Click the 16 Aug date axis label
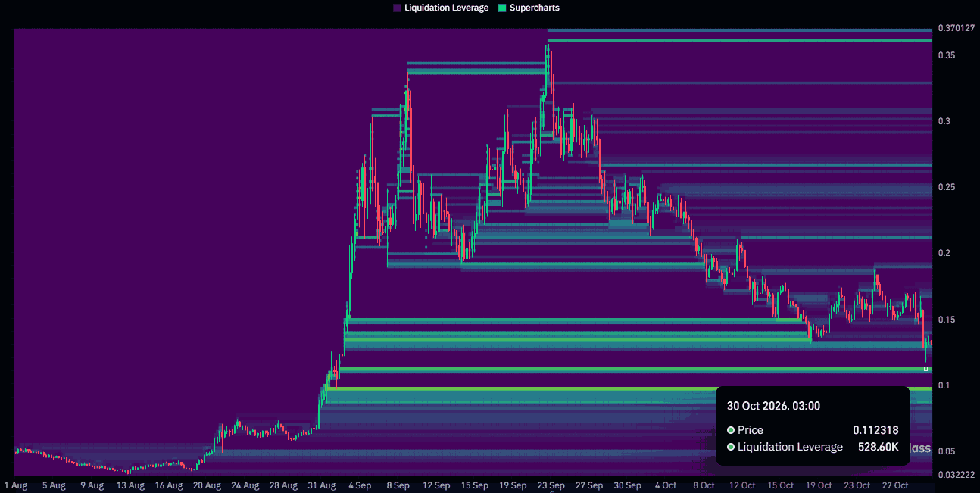The width and height of the screenshot is (980, 493). (169, 485)
